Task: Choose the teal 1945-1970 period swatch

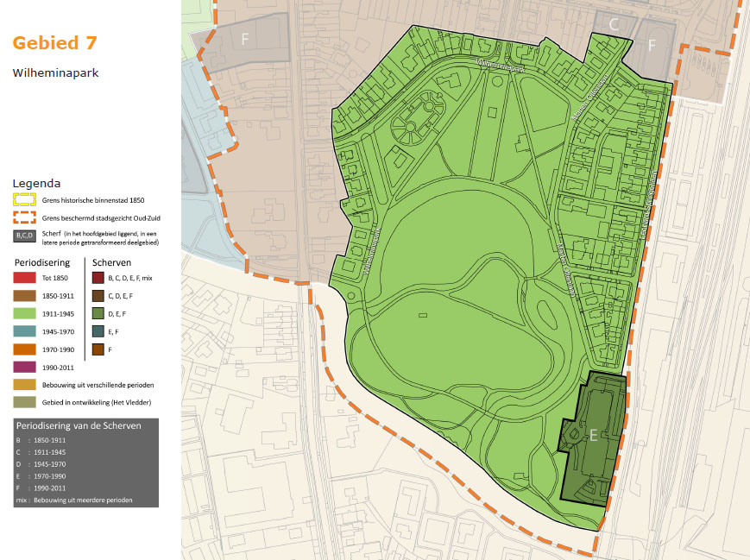Action: pos(26,331)
